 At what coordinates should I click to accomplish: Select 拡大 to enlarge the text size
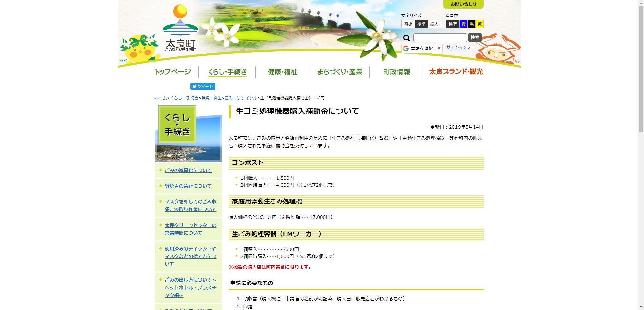click(x=434, y=24)
